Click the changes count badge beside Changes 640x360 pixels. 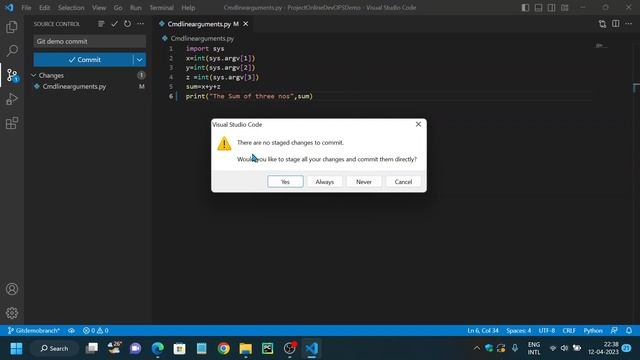click(141, 75)
